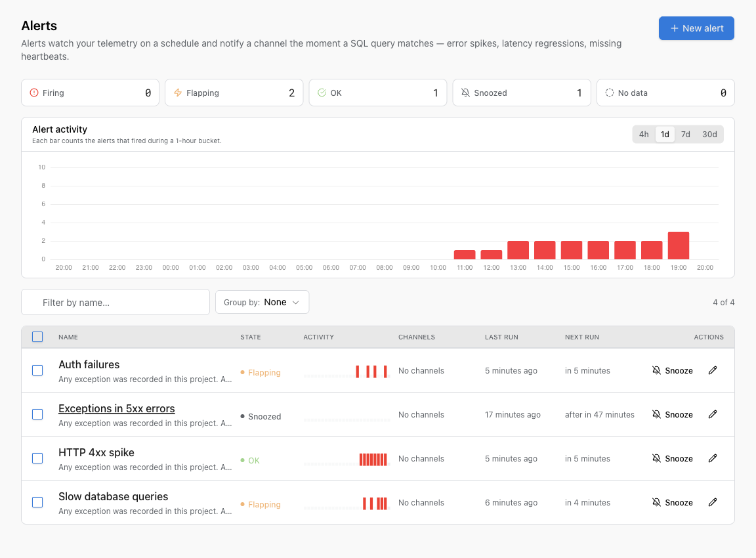Click the Slow database queries activity sparkline
The image size is (756, 558).
pos(346,504)
